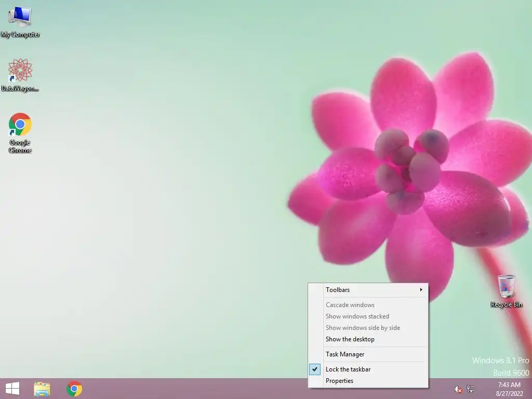This screenshot has height=399, width=532.
Task: Click the disabled Cascade windows entry
Action: (368, 304)
